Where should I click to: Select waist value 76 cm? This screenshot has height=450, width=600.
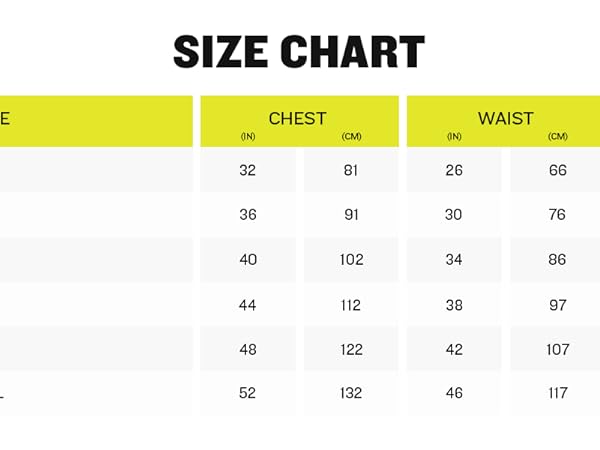557,215
